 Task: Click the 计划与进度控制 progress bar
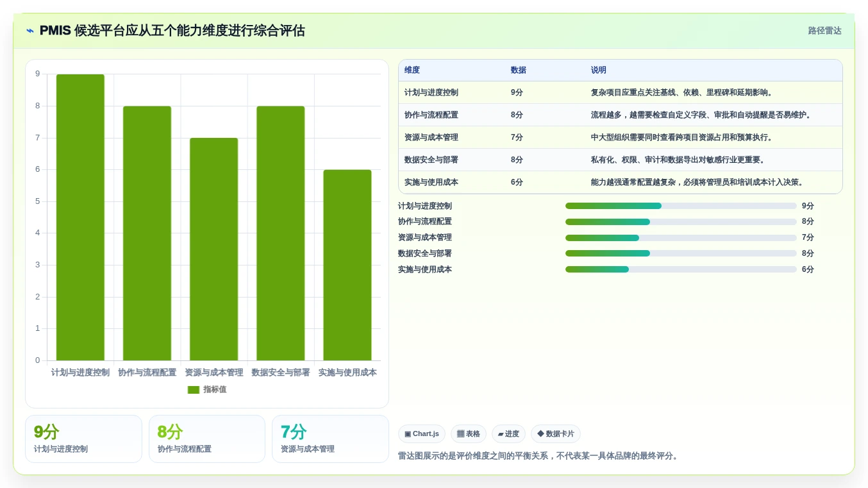(681, 206)
